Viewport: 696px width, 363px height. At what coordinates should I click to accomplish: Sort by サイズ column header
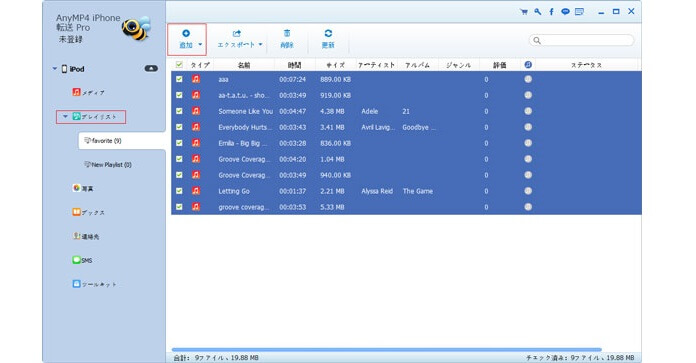(335, 65)
